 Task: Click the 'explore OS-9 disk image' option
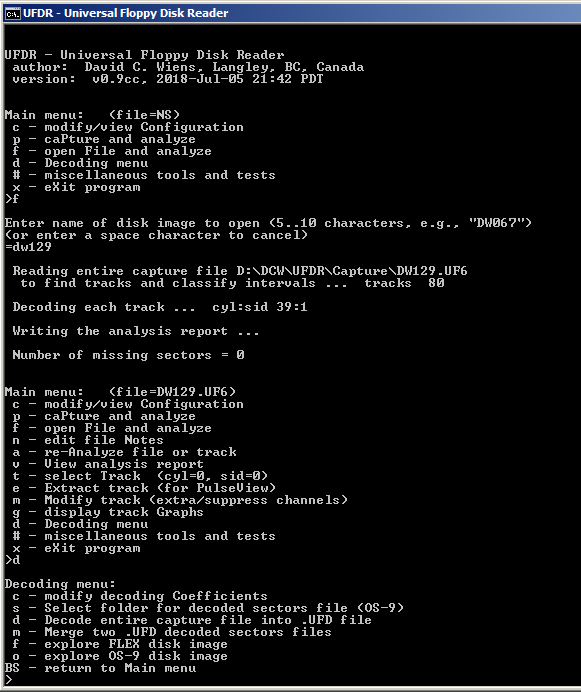[120, 656]
